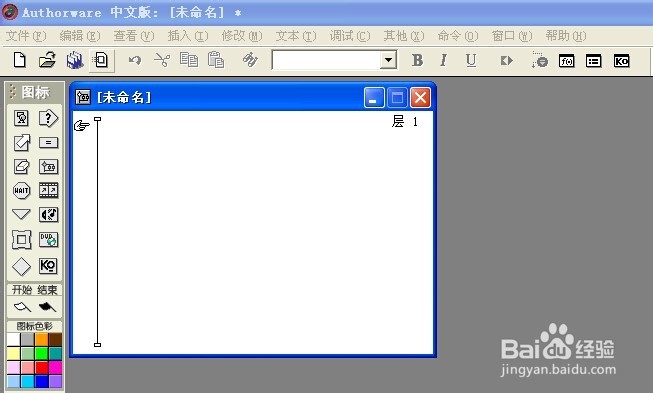Choose the dark blue color swatch
653x393 pixels.
(x=41, y=381)
